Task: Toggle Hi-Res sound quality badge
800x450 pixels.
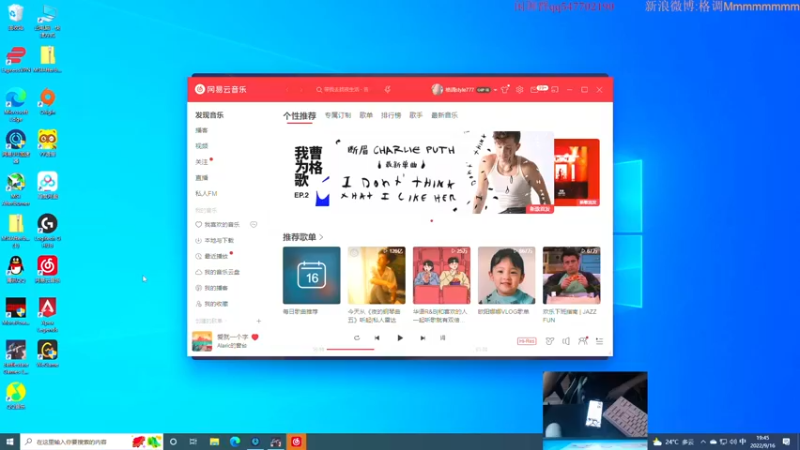Action: click(x=527, y=341)
